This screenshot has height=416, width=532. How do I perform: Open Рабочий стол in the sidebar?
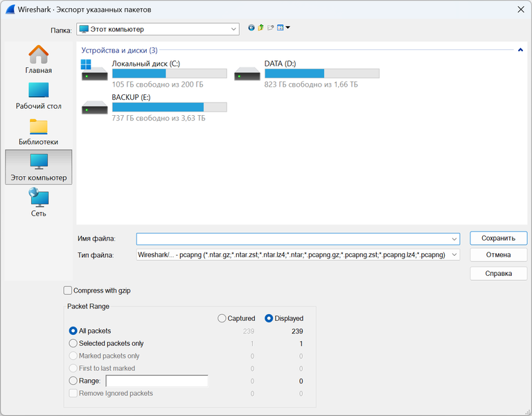(38, 96)
